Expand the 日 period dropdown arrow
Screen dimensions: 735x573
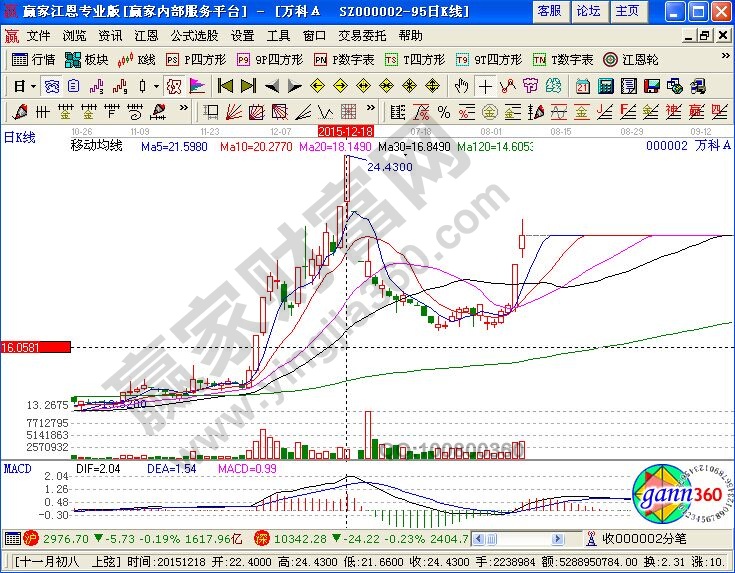(x=32, y=86)
